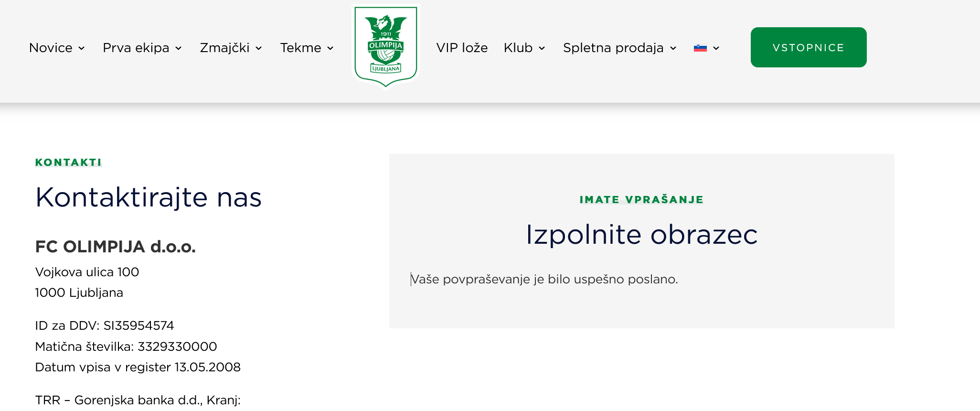Open the language selector chevron
The image size is (980, 411).
click(716, 48)
